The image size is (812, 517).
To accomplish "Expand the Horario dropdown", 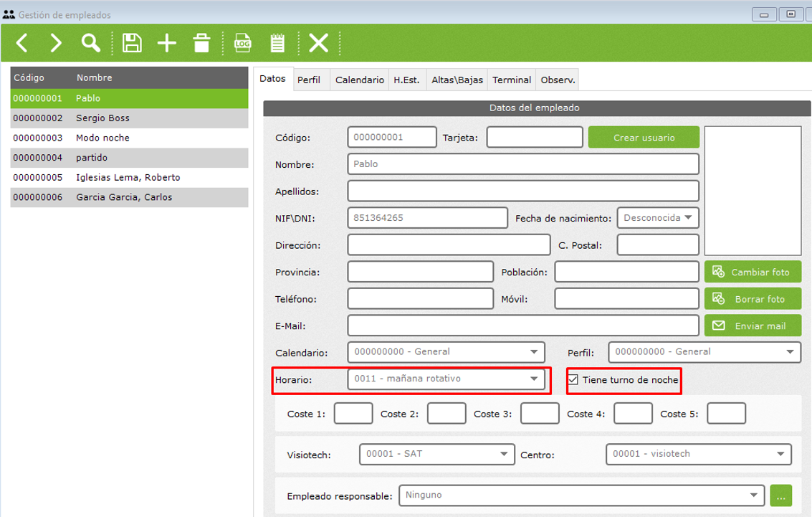I will coord(533,379).
